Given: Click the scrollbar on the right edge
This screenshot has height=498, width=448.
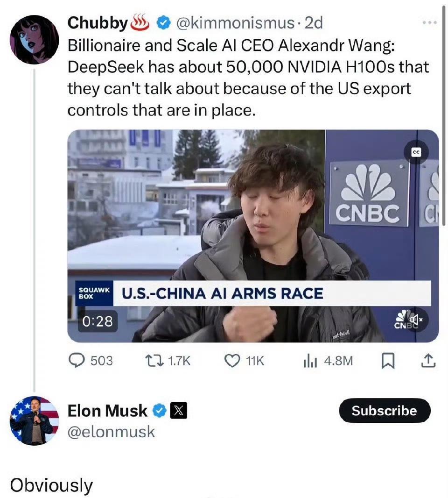Looking at the screenshot, I should point(443,115).
